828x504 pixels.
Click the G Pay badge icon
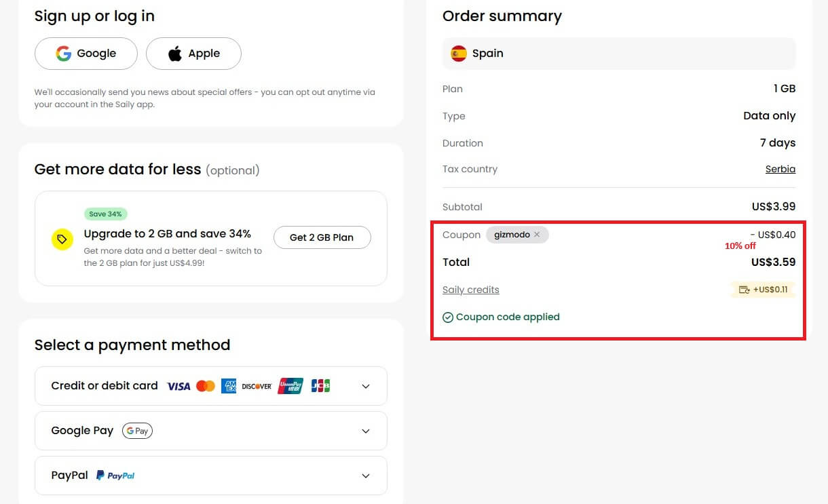136,431
